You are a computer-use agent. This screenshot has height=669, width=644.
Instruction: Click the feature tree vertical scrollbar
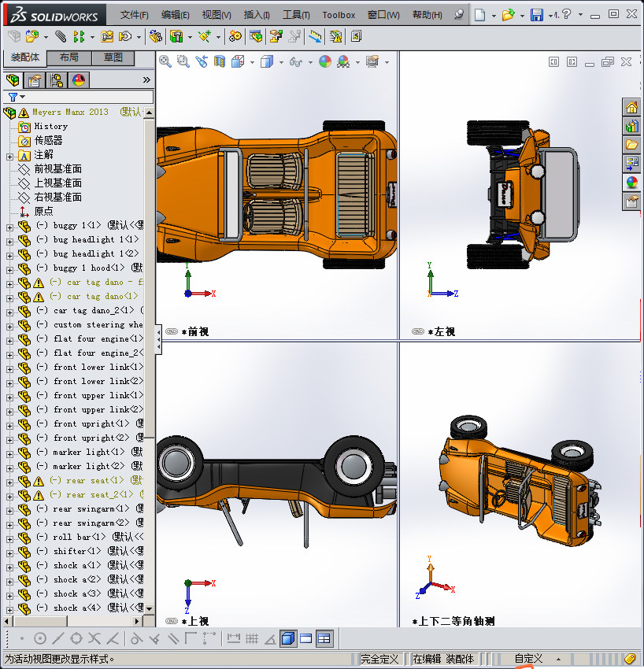tap(149, 360)
